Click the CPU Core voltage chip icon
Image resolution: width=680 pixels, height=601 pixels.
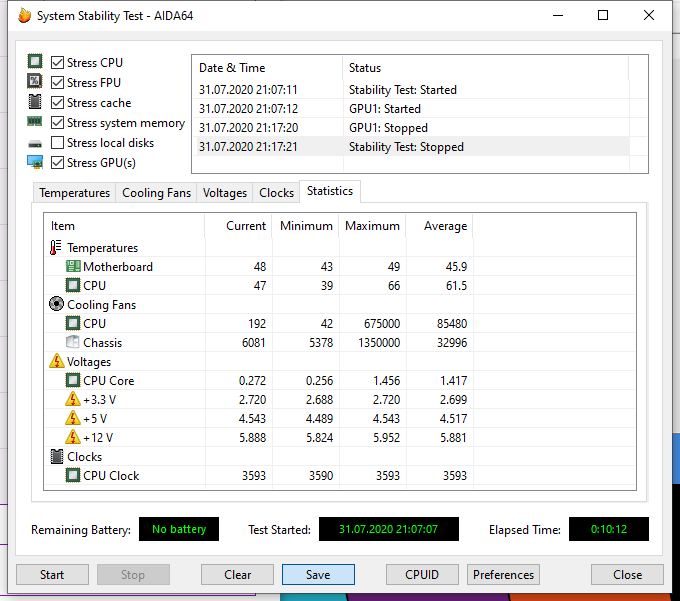click(73, 380)
